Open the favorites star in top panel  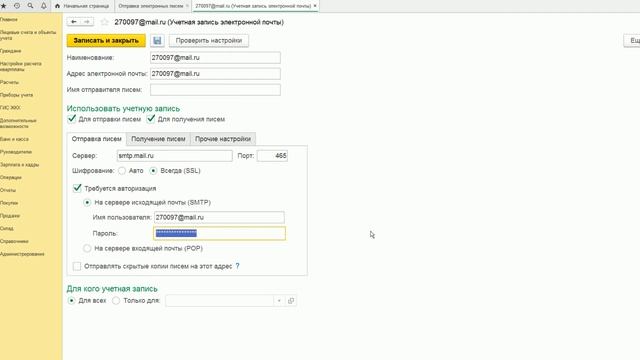[x=4, y=6]
